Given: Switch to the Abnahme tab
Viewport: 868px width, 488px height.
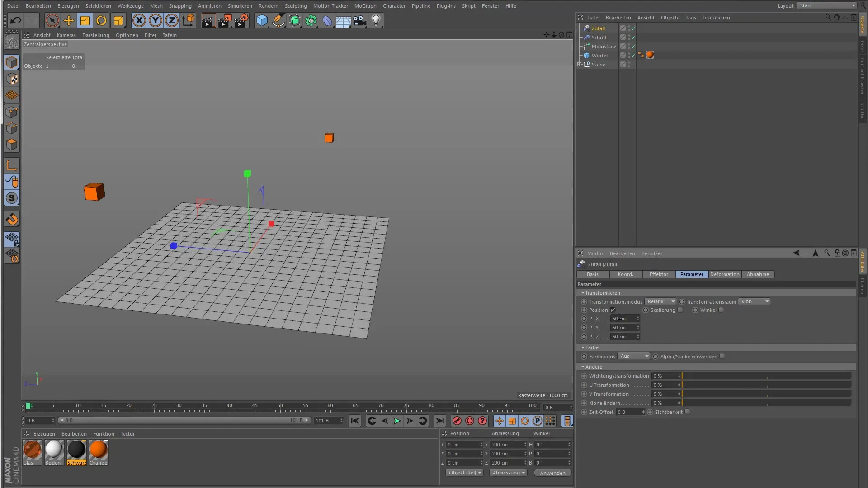Looking at the screenshot, I should click(x=758, y=274).
